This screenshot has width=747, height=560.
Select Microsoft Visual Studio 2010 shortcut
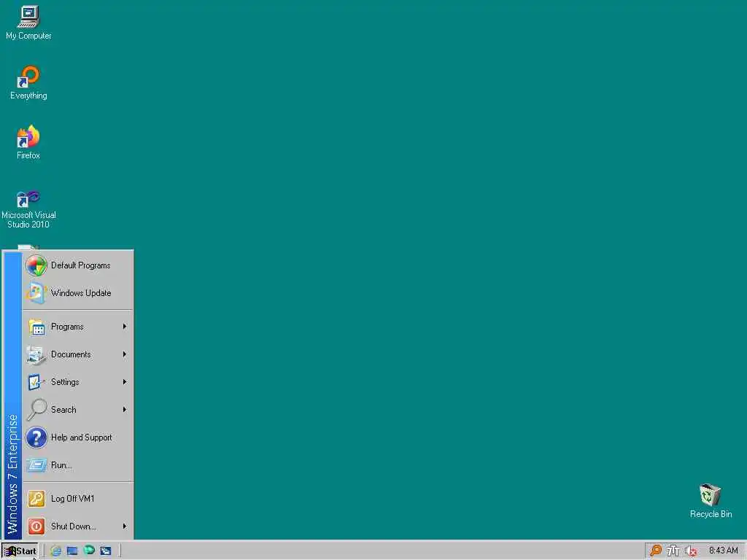(x=28, y=209)
